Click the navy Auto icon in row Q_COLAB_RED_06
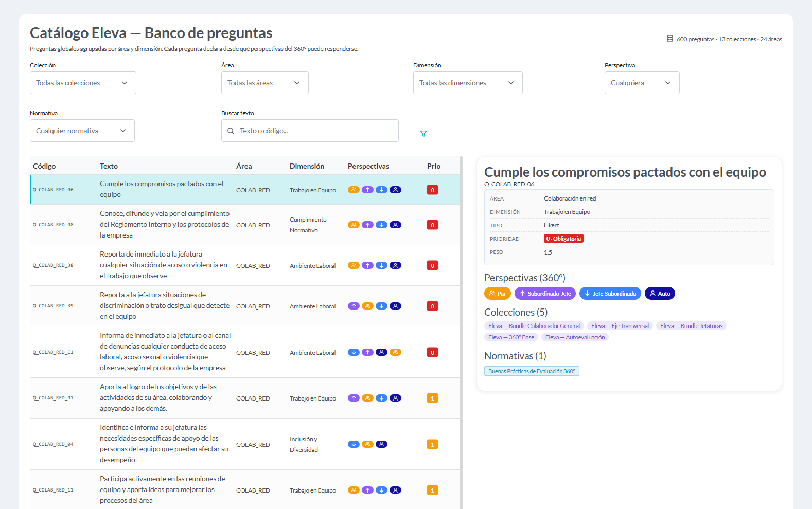This screenshot has width=812, height=509. point(395,190)
